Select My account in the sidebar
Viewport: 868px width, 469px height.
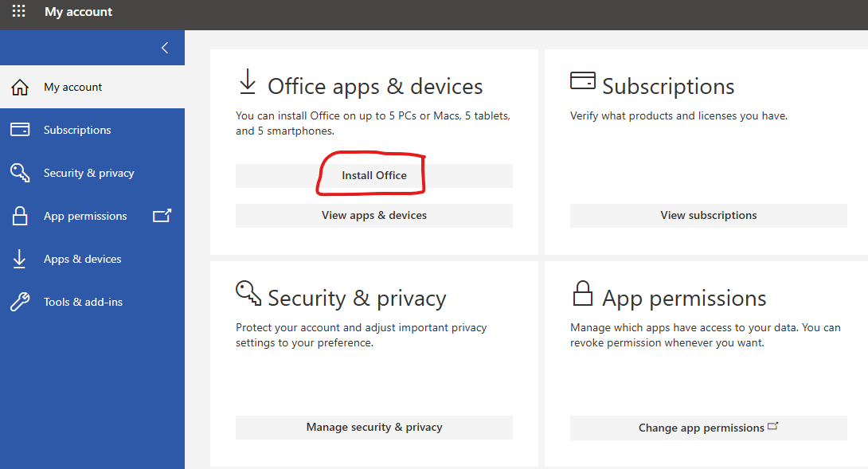pyautogui.click(x=92, y=87)
